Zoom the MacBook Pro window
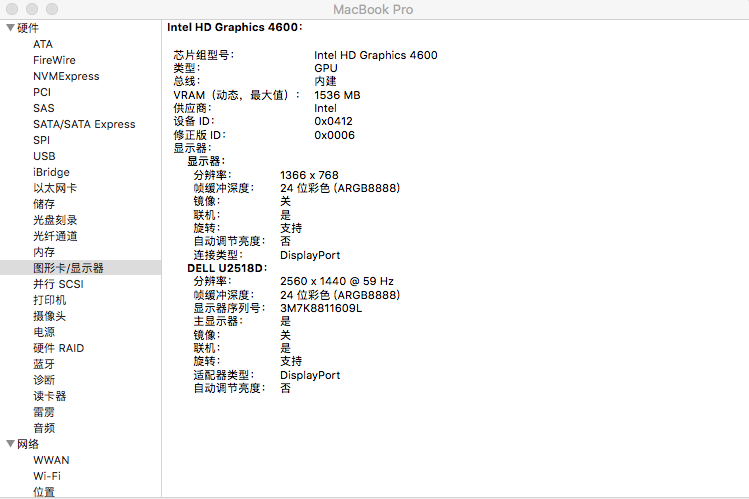 [x=52, y=9]
